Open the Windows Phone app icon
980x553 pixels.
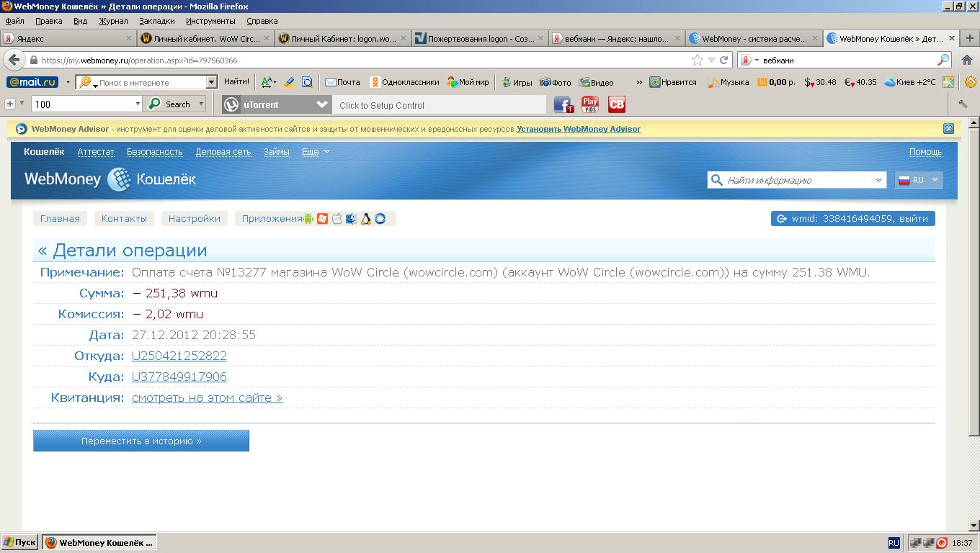[322, 219]
